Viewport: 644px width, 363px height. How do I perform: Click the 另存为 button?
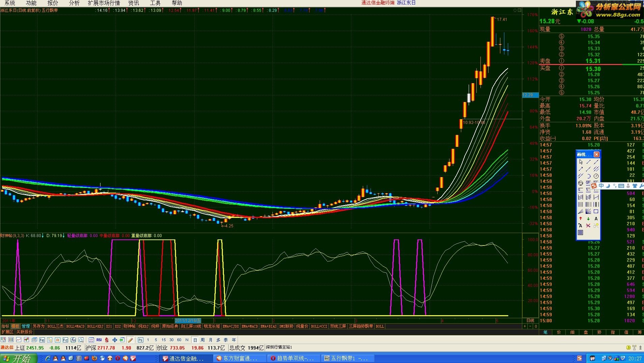point(38,326)
